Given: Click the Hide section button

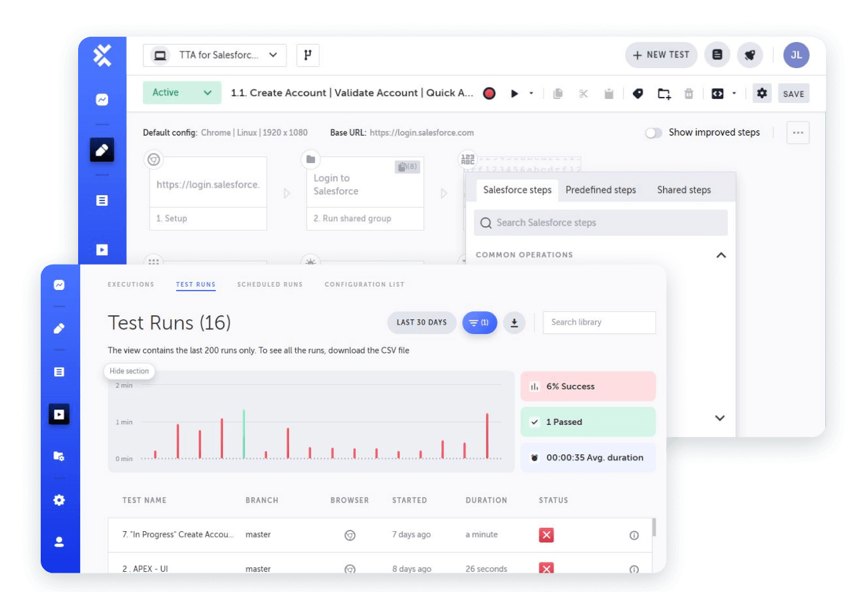Looking at the screenshot, I should pyautogui.click(x=130, y=371).
